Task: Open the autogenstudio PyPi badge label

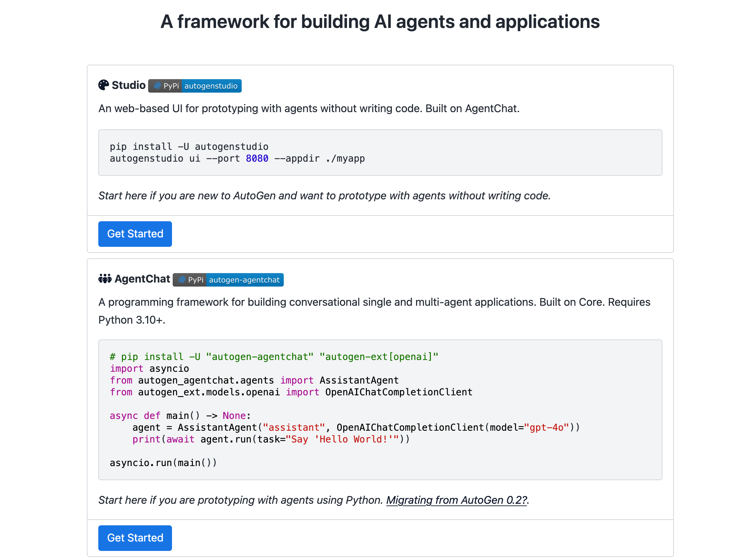Action: pyautogui.click(x=211, y=86)
